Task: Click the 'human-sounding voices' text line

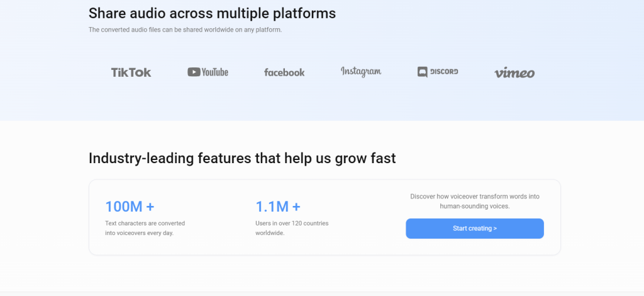Action: (475, 206)
